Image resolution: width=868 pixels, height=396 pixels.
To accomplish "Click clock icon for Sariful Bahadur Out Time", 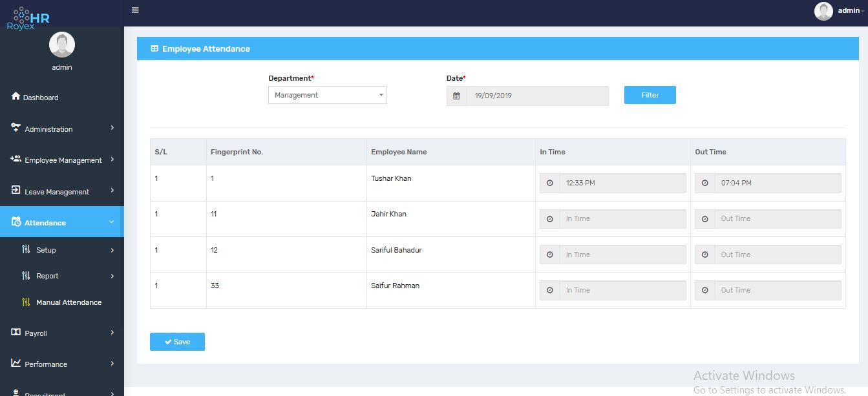I will [x=705, y=255].
